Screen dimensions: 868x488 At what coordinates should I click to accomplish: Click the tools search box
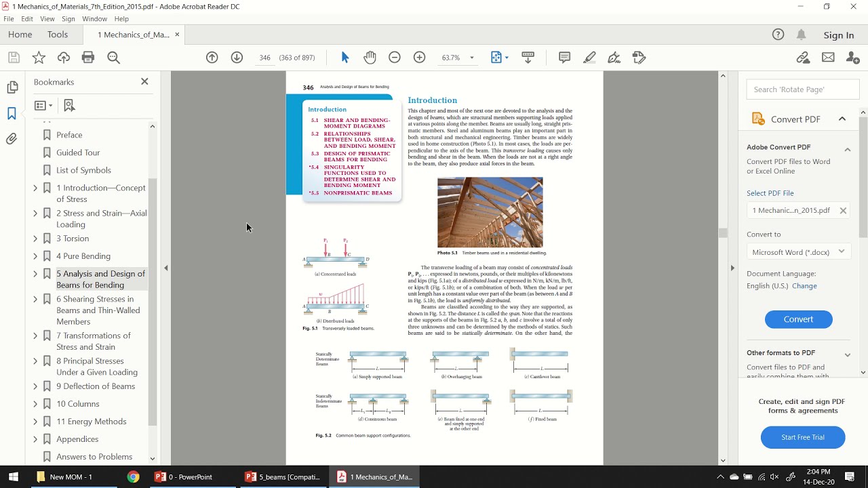pyautogui.click(x=803, y=89)
